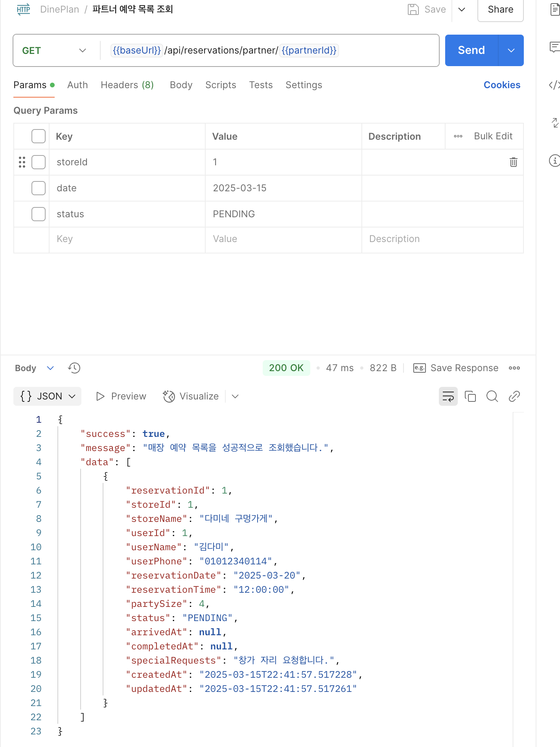Enable the storeId parameter checkbox
Viewport: 560px width, 747px height.
coord(39,162)
